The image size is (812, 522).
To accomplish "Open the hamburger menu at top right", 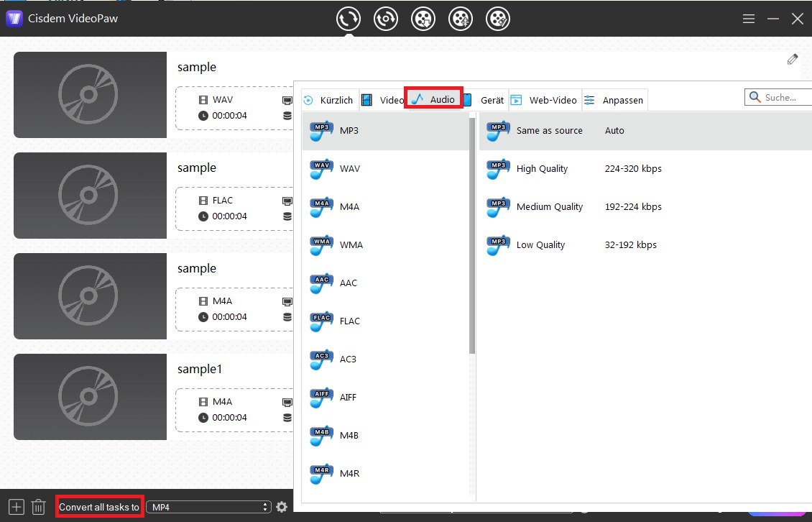I will point(749,19).
